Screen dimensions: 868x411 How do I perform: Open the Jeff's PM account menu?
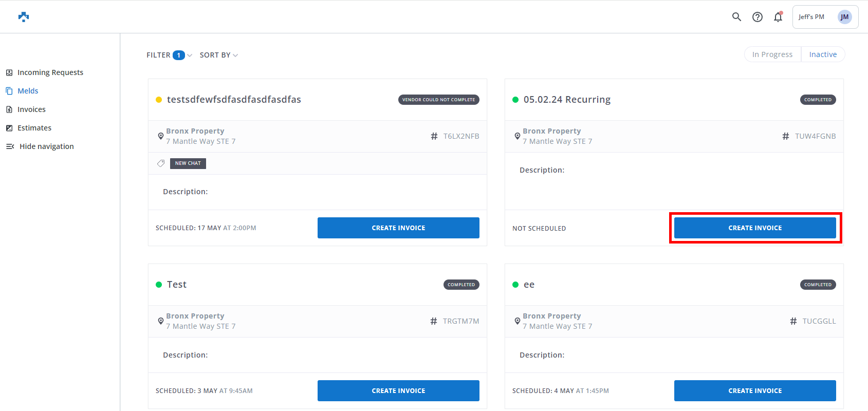tap(811, 17)
